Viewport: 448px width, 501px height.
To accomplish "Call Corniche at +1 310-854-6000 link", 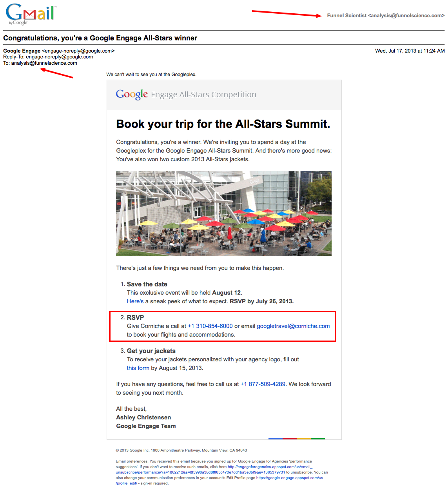I will (210, 326).
